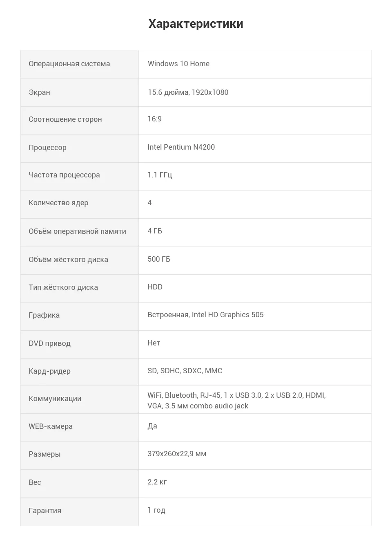This screenshot has width=392, height=547.
Task: Click the 4 ГБ memory value
Action: (155, 231)
